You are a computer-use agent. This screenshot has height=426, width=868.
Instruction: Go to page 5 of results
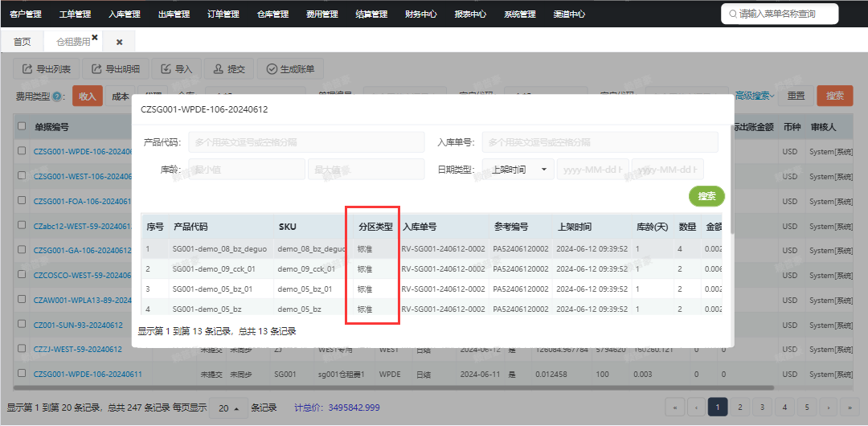[x=807, y=408]
